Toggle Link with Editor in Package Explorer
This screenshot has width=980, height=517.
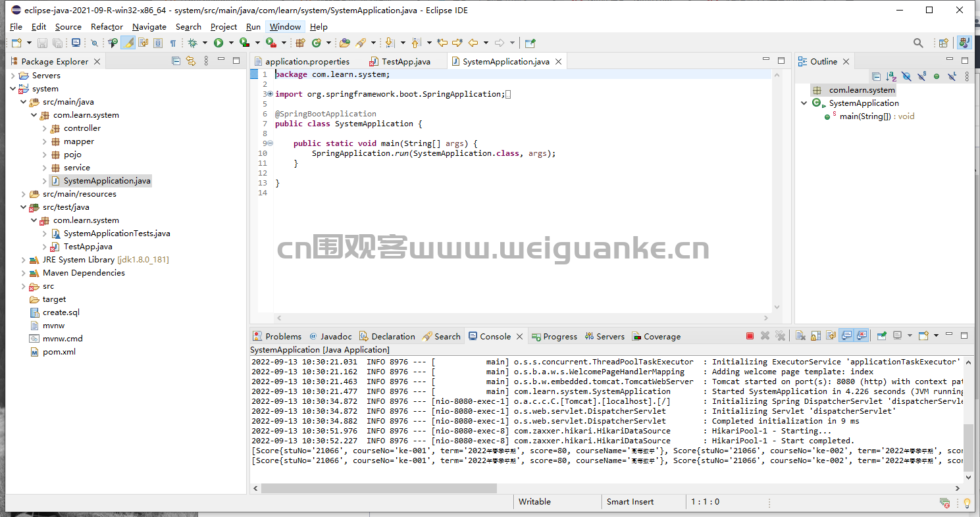click(191, 61)
